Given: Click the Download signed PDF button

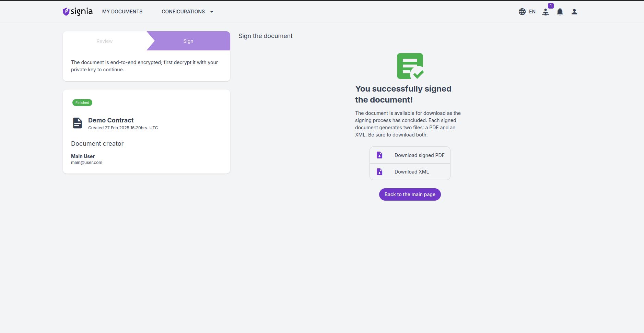Looking at the screenshot, I should pyautogui.click(x=419, y=155).
